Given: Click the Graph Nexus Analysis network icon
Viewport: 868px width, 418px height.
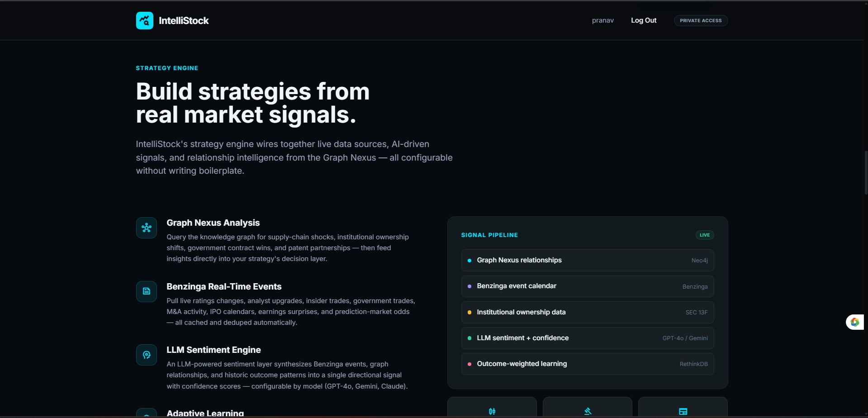Looking at the screenshot, I should tap(147, 228).
